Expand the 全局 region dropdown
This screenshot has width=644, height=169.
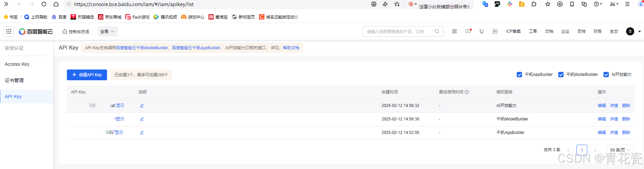[x=107, y=31]
